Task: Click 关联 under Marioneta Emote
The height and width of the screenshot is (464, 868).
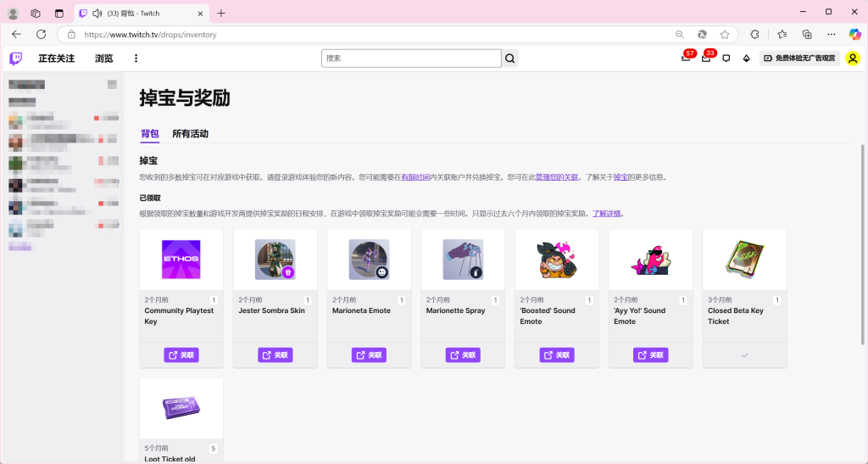Action: pos(370,355)
